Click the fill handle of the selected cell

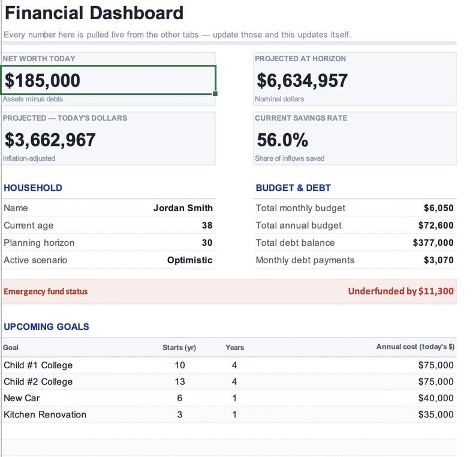[x=215, y=94]
